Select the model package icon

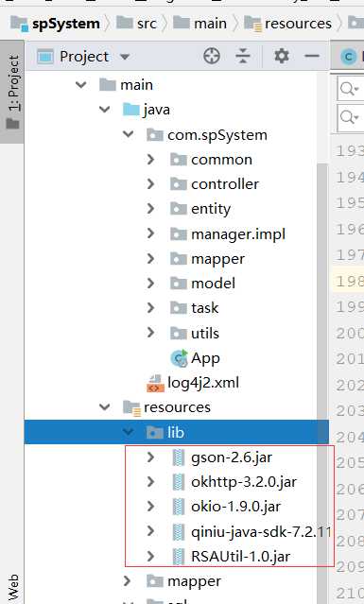tap(179, 284)
